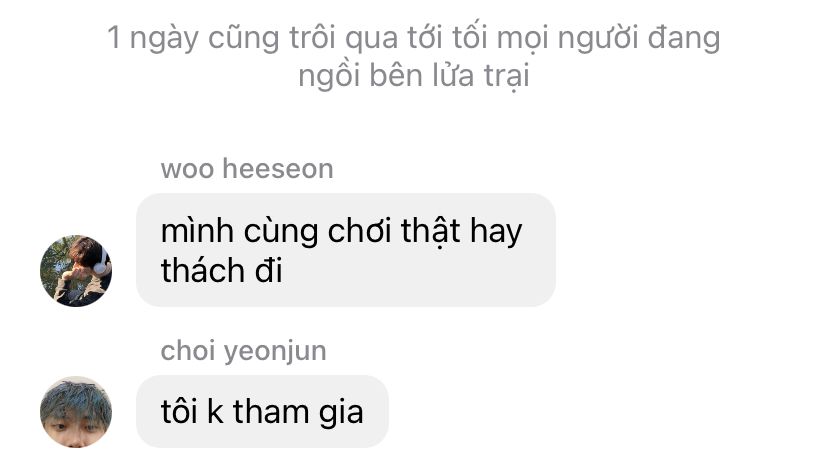Click the line "ngồi bên lửa trại"
The width and height of the screenshot is (828, 468).
pyautogui.click(x=414, y=76)
